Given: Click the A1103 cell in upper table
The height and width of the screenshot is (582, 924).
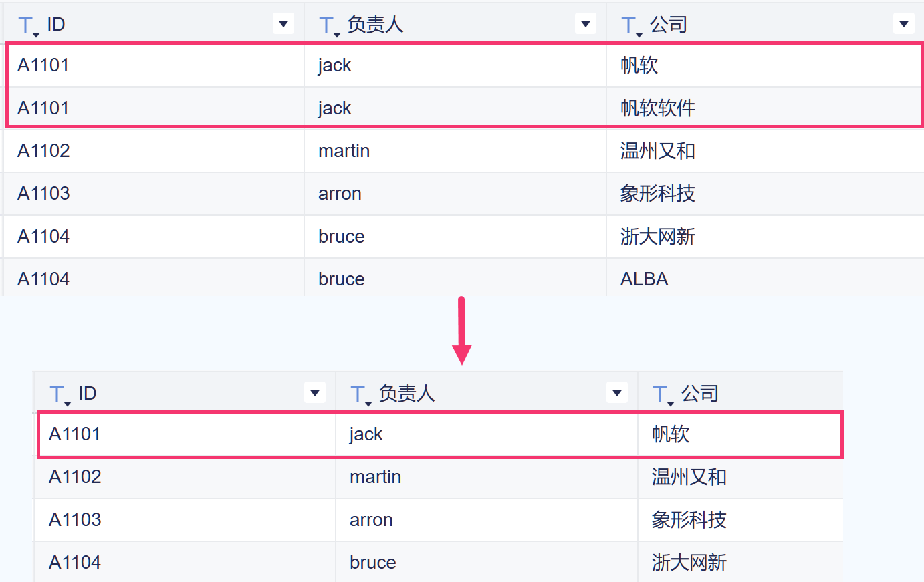Looking at the screenshot, I should coord(44,194).
